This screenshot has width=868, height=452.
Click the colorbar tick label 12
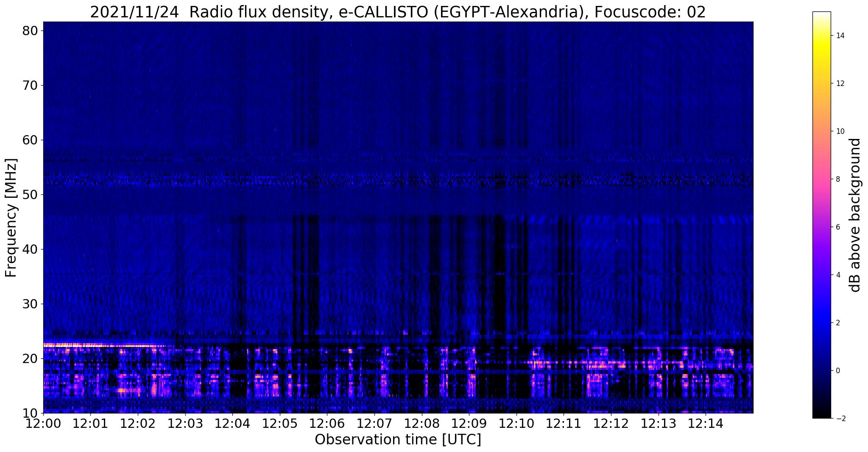[840, 83]
